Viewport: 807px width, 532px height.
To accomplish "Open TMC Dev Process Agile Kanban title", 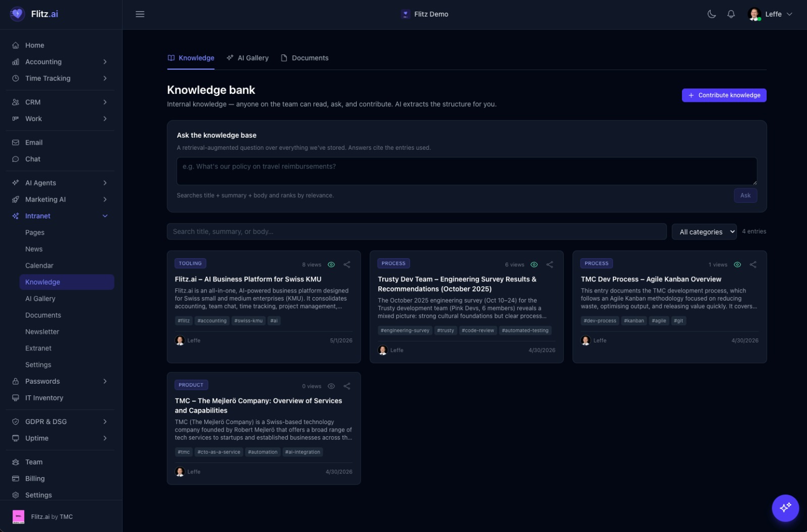I will (x=651, y=279).
